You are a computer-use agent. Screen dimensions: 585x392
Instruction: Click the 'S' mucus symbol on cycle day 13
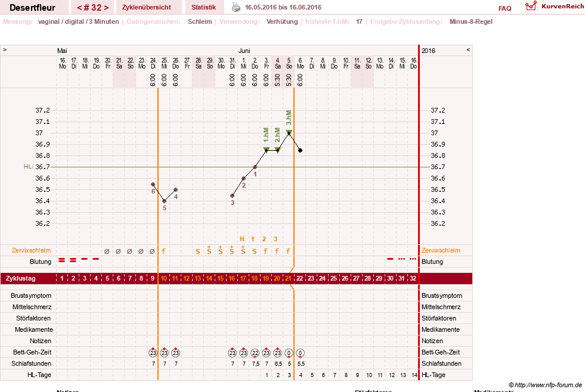(198, 251)
